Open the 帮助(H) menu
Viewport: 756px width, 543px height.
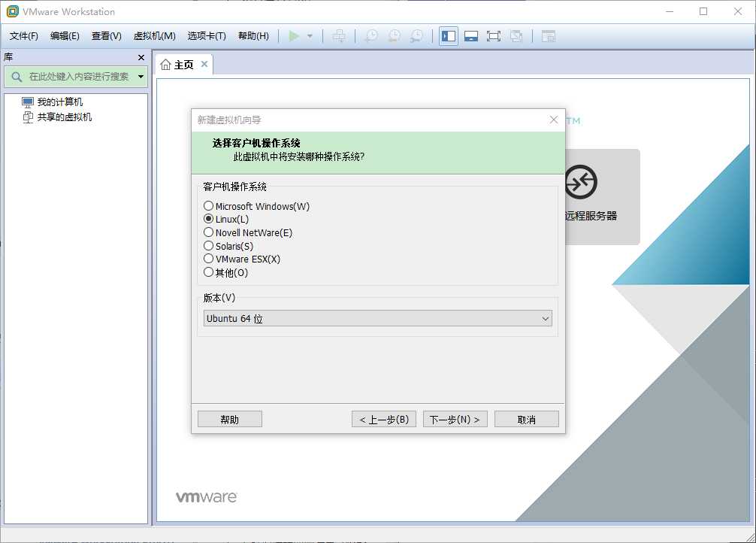pos(253,36)
